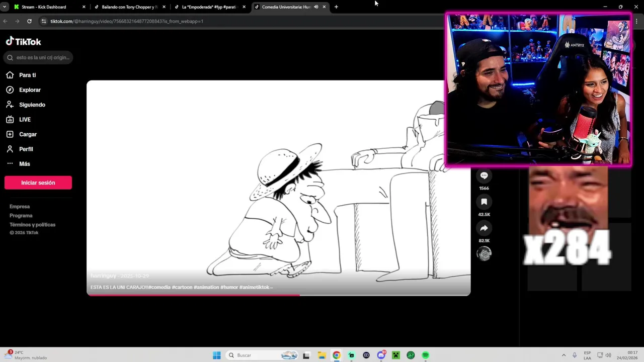Open harringuy username on video
The image size is (644, 362).
point(103,276)
